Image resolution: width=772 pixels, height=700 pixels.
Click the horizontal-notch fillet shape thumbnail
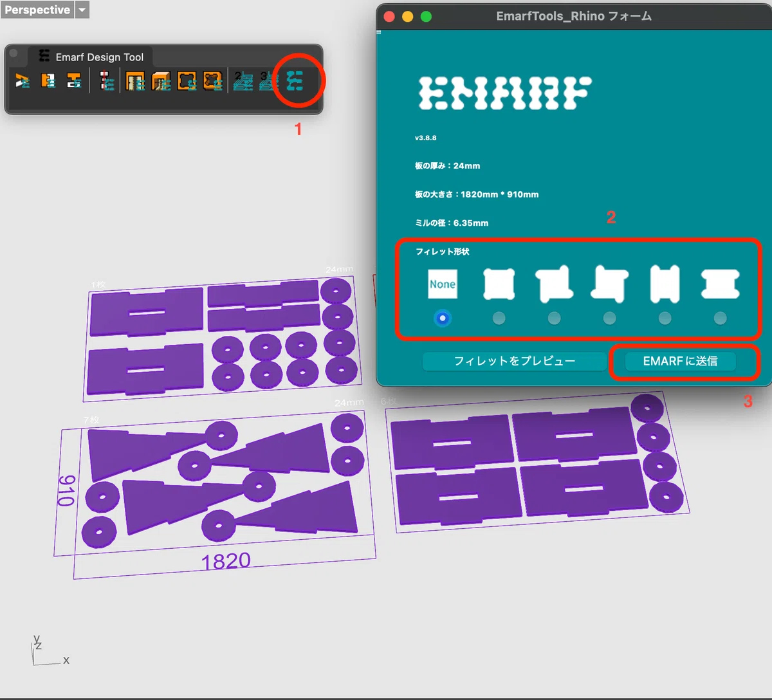[x=720, y=284]
